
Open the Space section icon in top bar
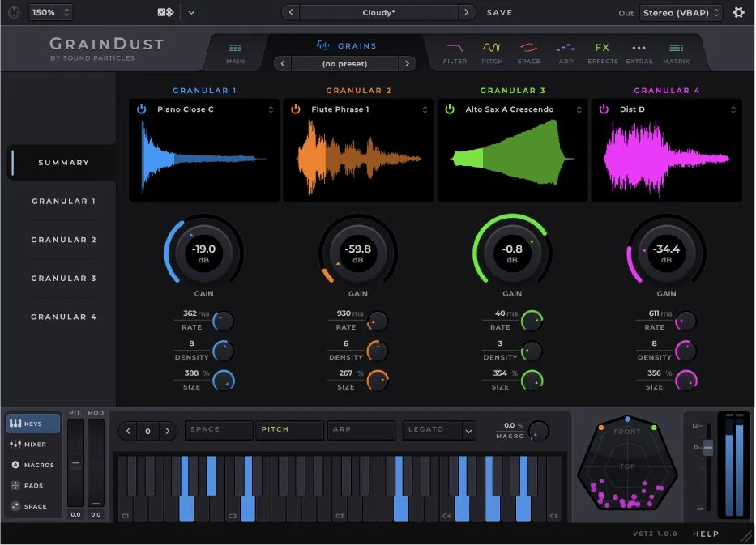click(x=528, y=53)
